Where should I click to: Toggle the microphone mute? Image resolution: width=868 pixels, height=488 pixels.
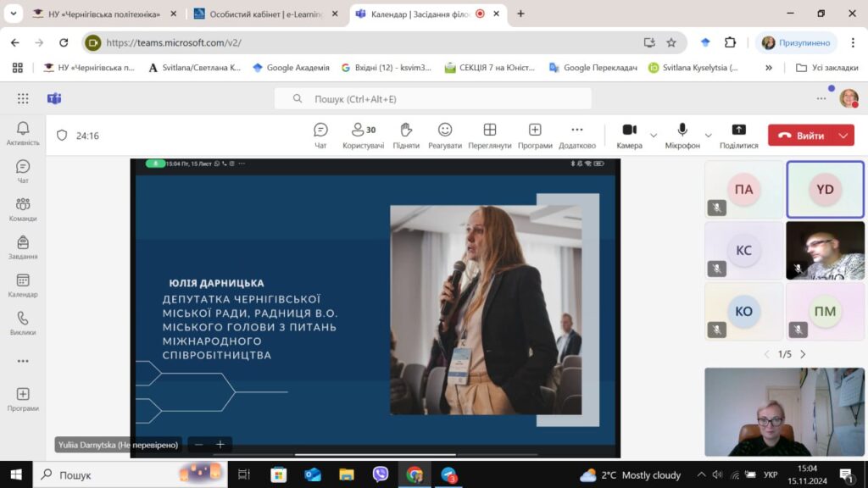tap(682, 135)
